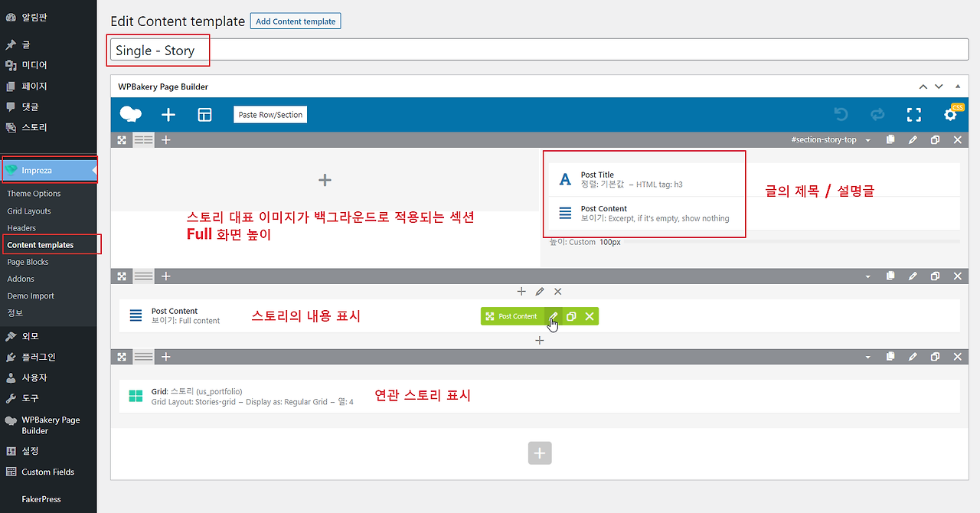Copy the section-story-top row

(x=890, y=140)
